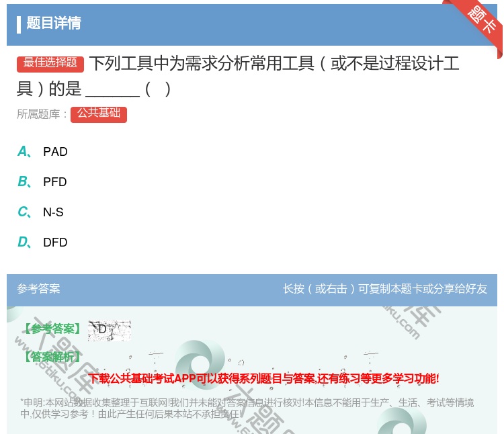The width and height of the screenshot is (504, 434).
Task: Click the 申明 disclaimer text
Action: pyautogui.click(x=247, y=408)
